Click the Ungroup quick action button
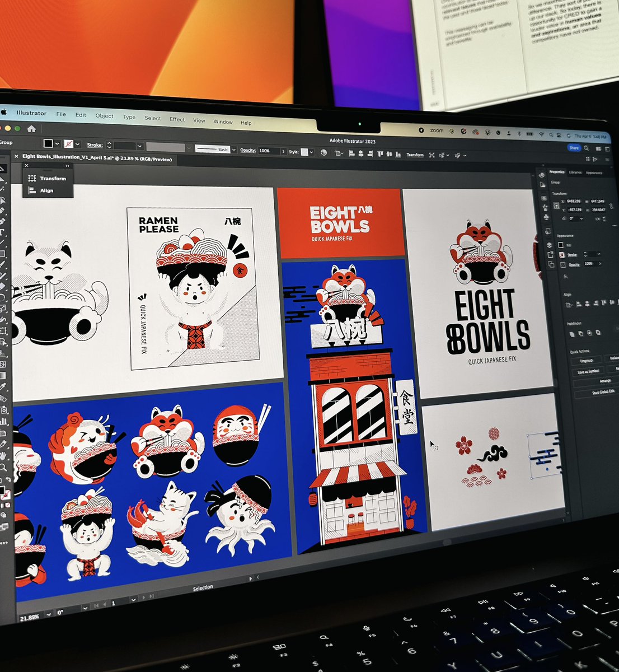Viewport: 619px width, 672px height. (x=586, y=361)
